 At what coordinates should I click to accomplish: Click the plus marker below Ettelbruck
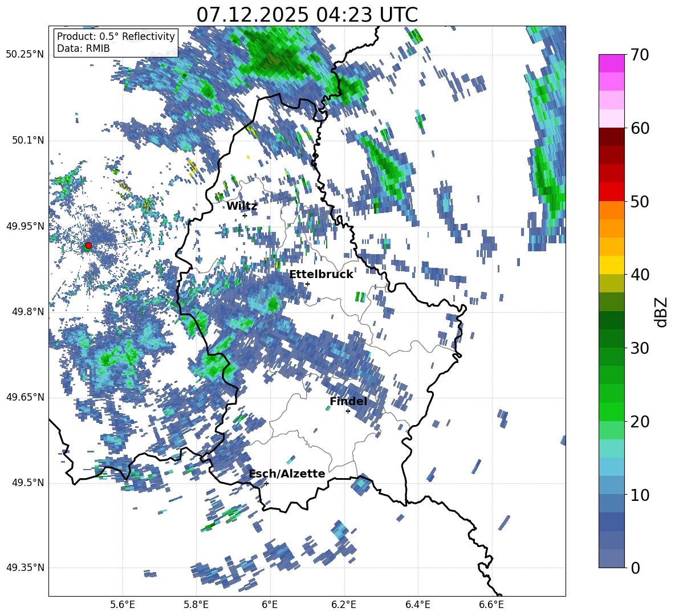pos(307,284)
